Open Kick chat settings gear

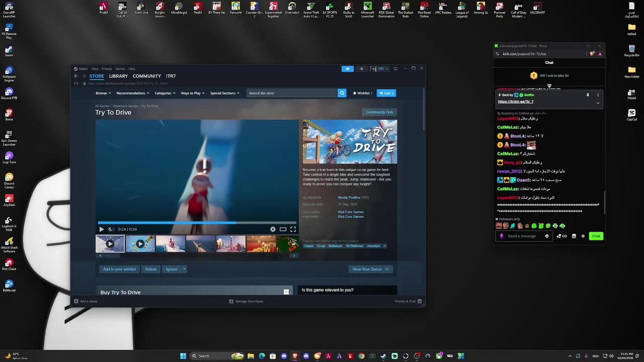[583, 236]
